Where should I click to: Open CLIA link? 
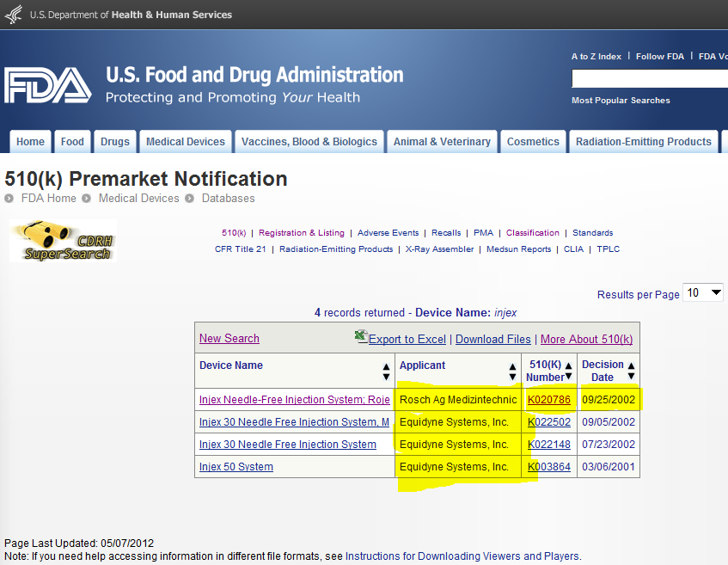[573, 249]
